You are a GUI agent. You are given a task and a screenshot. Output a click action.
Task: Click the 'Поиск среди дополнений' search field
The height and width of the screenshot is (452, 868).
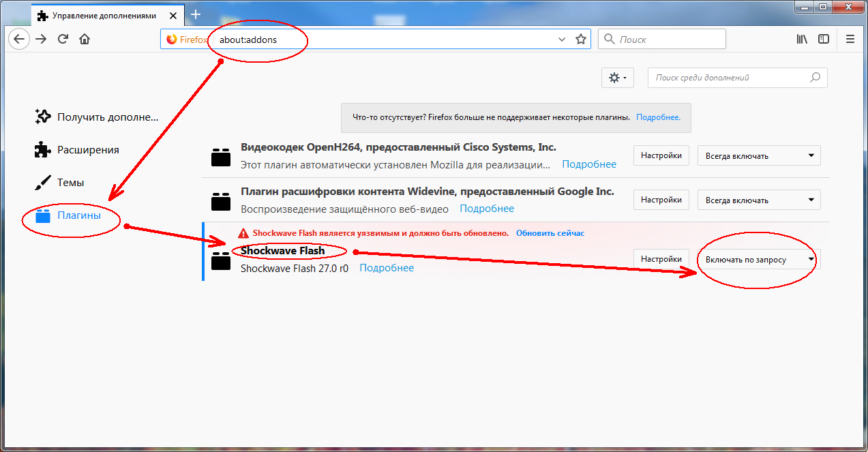tap(730, 78)
